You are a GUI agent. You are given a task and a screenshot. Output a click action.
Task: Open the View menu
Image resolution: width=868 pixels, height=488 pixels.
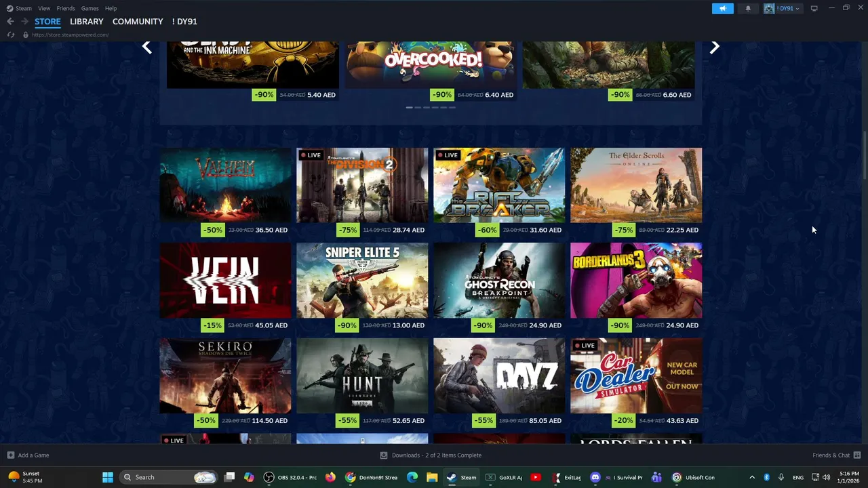tap(44, 8)
